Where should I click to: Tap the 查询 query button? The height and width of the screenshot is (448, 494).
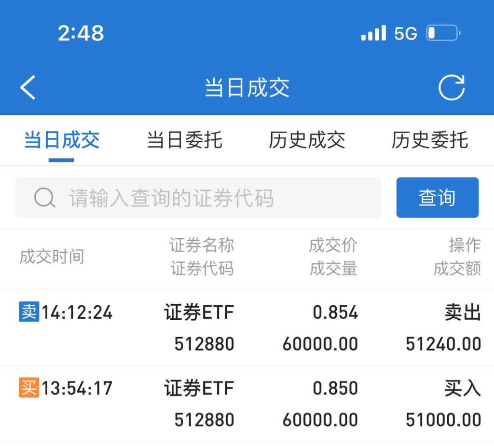tap(437, 197)
